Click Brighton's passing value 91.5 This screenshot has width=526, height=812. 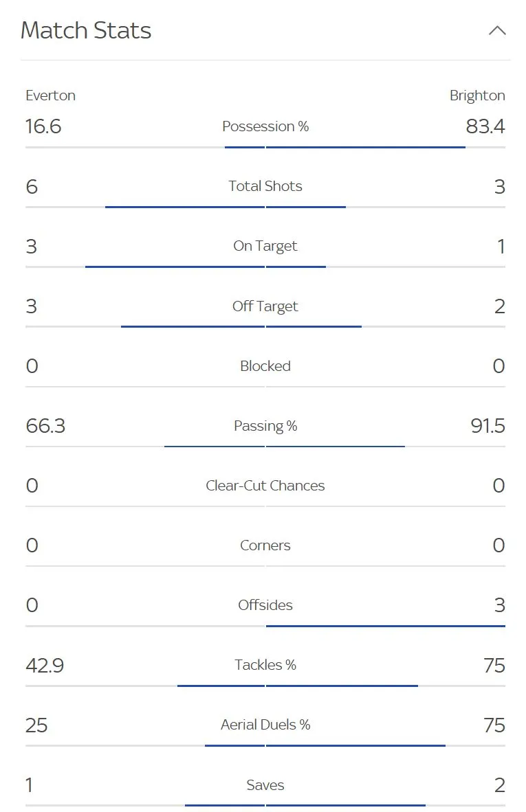point(487,426)
